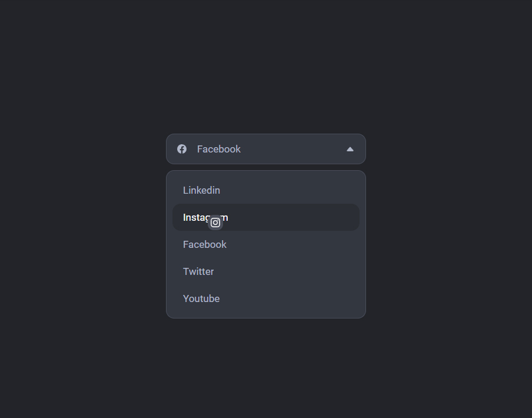
Task: Click the dark highlighted Instagram row background
Action: point(292,217)
